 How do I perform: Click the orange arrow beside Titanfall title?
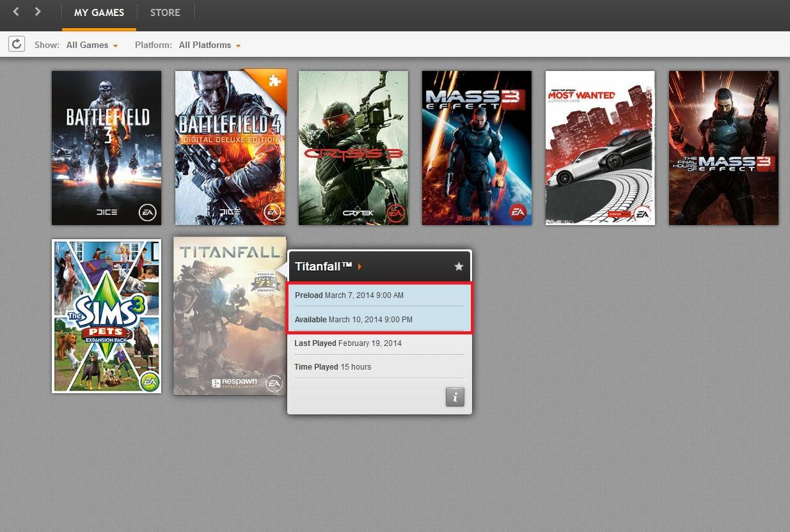pos(360,267)
